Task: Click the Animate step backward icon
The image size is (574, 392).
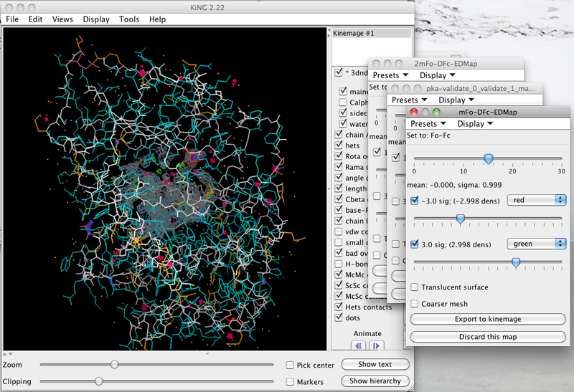Action: [x=358, y=346]
